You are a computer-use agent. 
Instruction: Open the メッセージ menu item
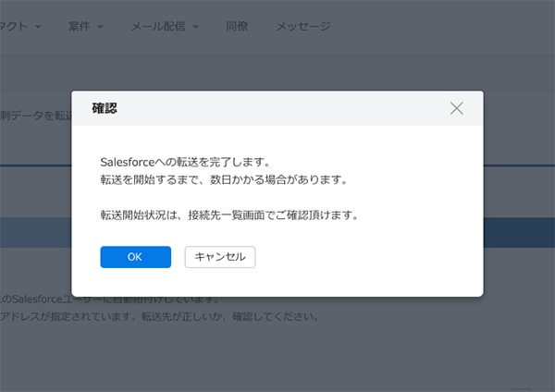[303, 26]
